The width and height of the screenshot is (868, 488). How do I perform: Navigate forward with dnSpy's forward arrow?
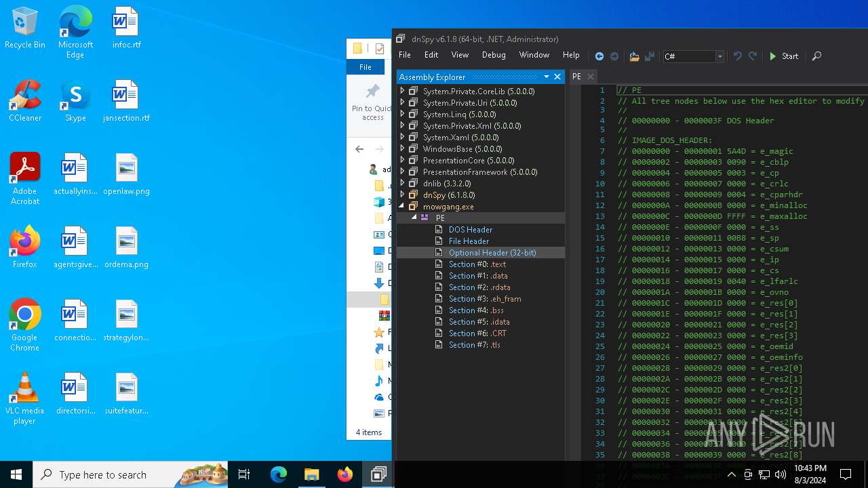(614, 56)
